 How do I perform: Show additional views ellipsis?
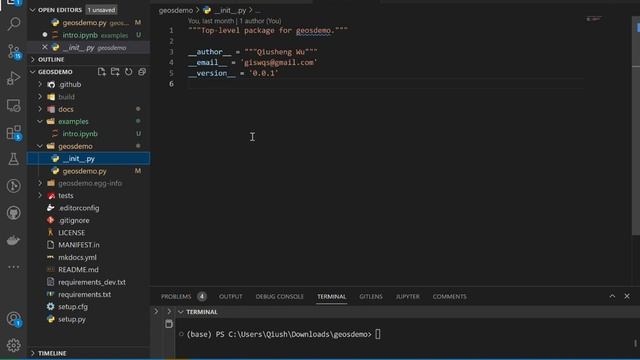[x=13, y=267]
